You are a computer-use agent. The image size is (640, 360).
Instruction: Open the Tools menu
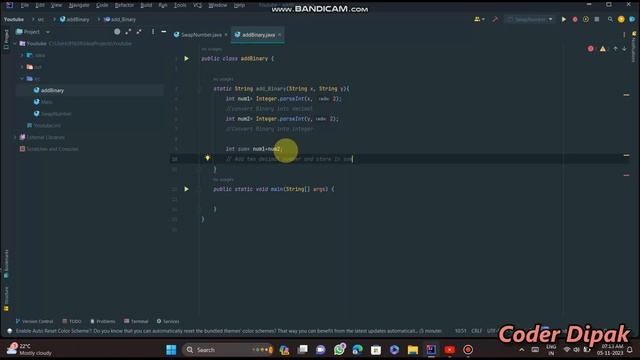point(180,5)
